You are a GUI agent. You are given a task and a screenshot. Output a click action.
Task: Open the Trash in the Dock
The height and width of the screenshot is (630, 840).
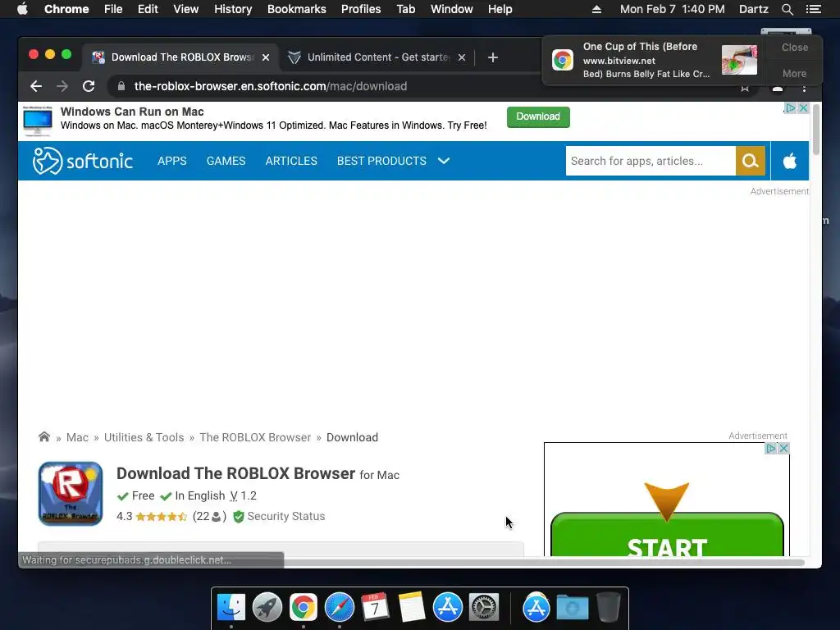click(x=609, y=608)
